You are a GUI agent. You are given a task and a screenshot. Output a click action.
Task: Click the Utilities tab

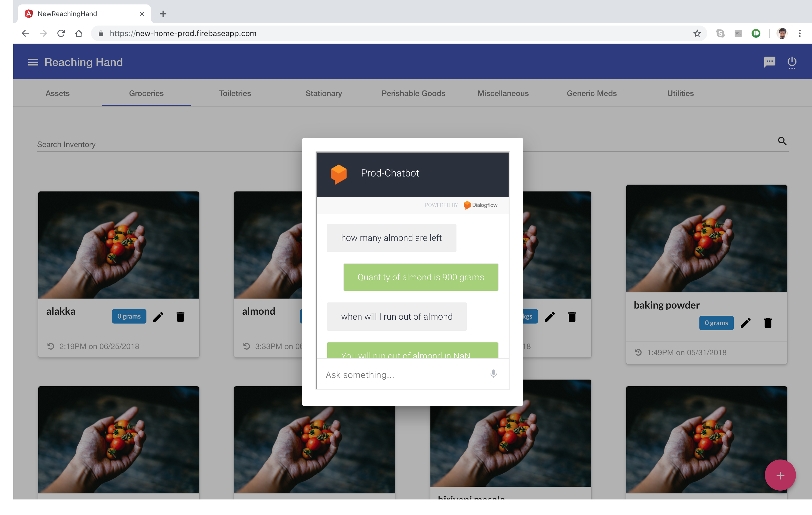[x=680, y=94]
